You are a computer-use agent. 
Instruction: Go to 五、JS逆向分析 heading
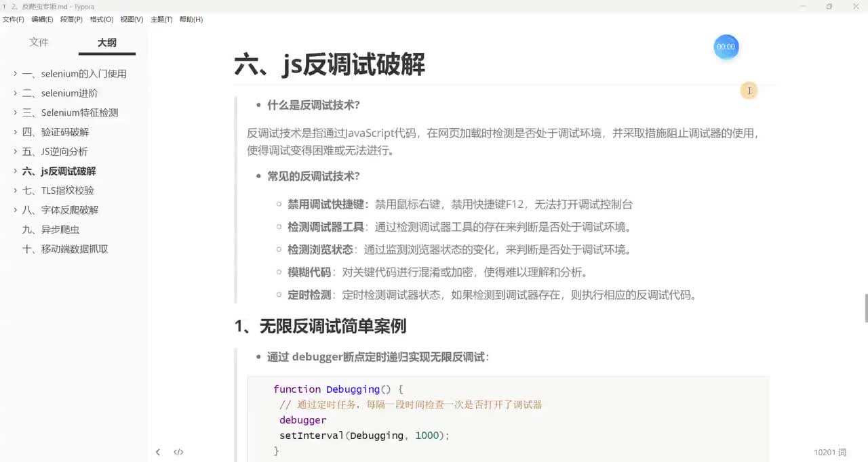55,152
